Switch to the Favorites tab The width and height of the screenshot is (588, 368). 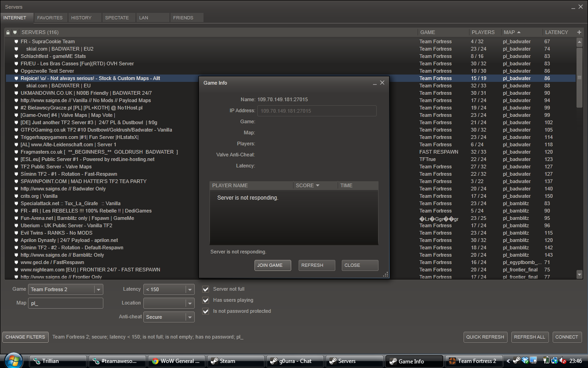pos(50,18)
